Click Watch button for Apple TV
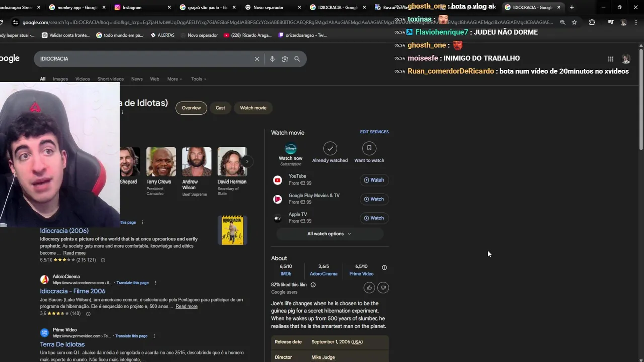 point(374,218)
